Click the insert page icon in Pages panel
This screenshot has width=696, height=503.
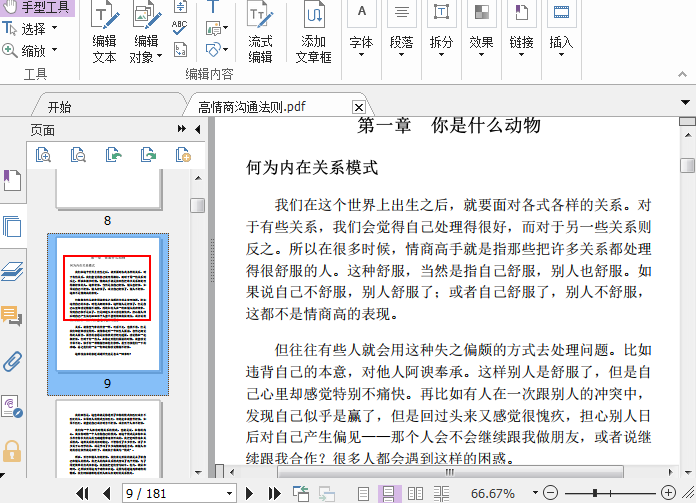pyautogui.click(x=183, y=155)
